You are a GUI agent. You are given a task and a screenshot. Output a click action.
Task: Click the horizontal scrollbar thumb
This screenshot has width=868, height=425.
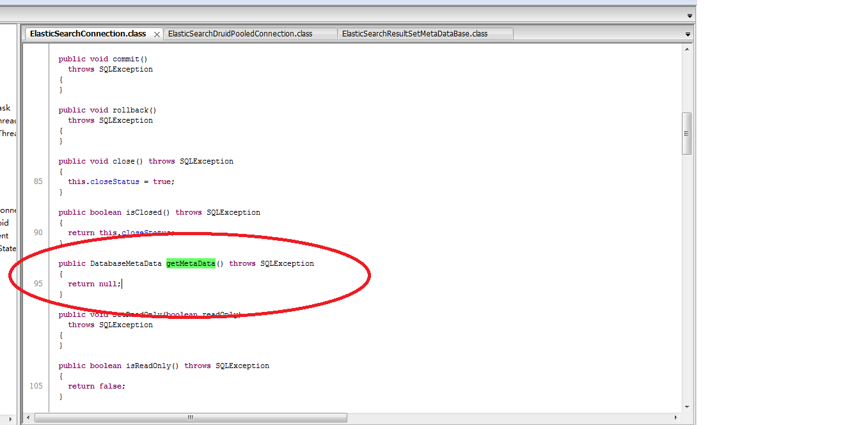click(x=191, y=417)
